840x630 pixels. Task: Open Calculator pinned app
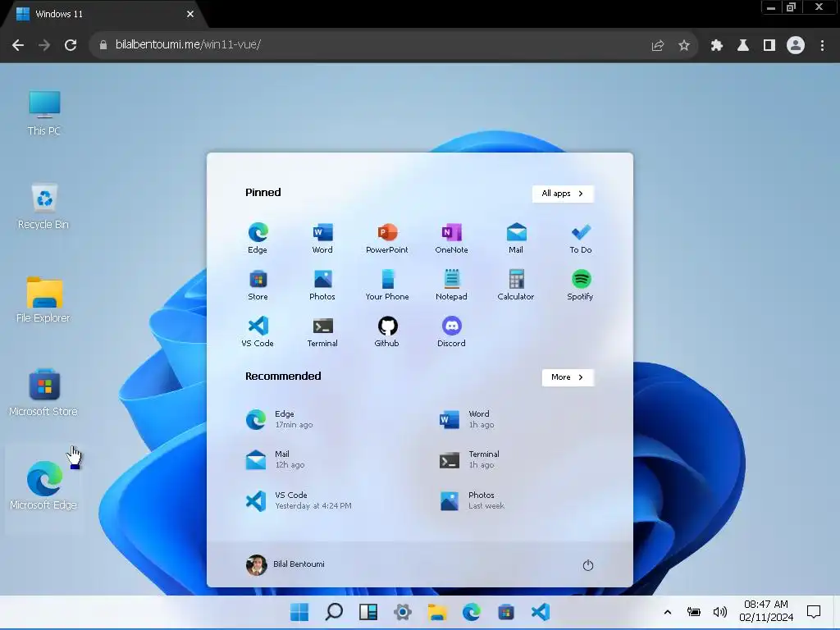[516, 285]
